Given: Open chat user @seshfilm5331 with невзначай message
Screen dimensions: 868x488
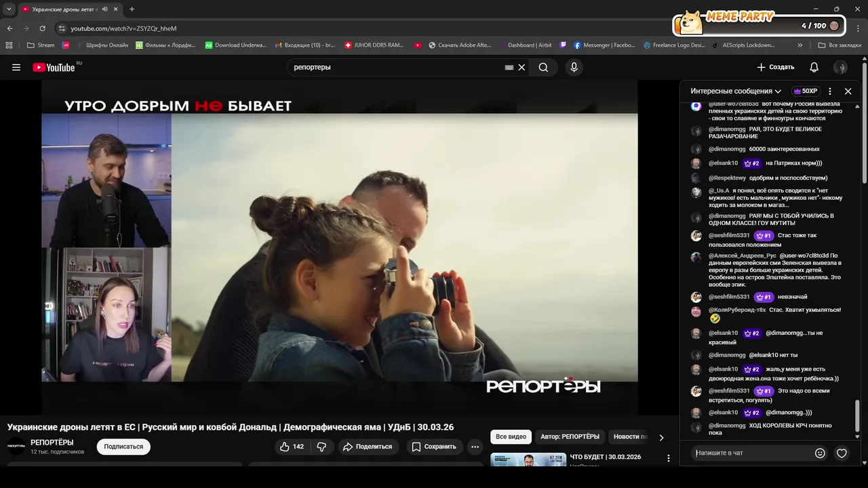Looking at the screenshot, I should (x=729, y=297).
